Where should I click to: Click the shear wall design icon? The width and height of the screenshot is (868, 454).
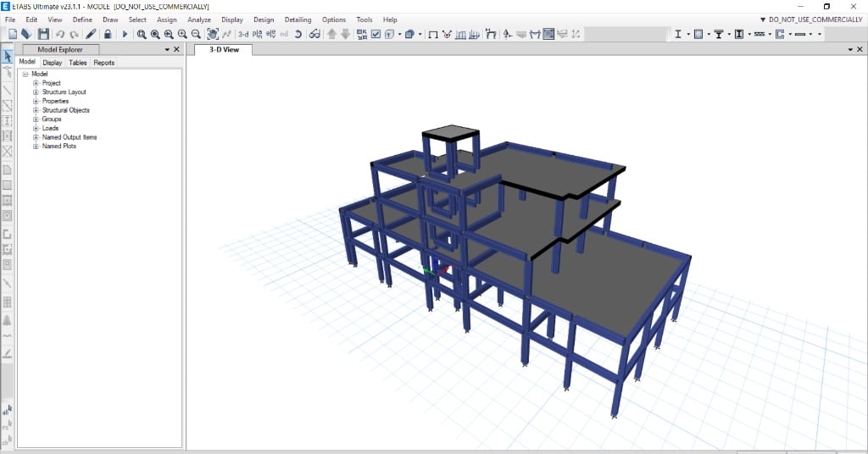(780, 34)
